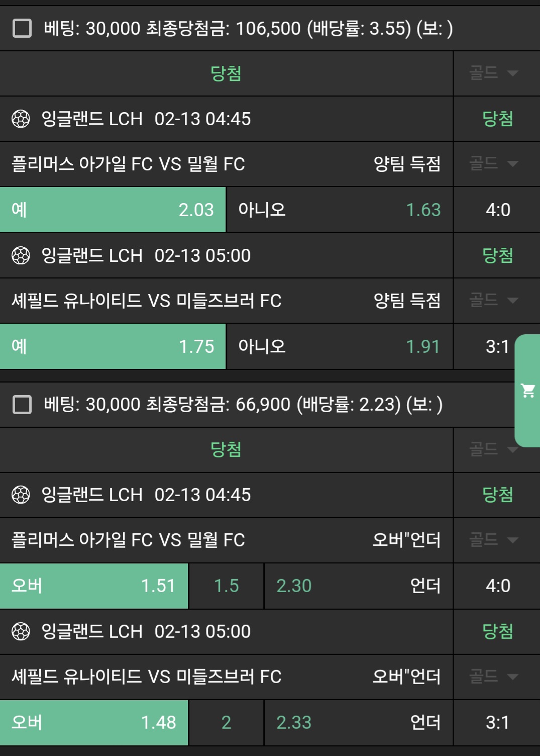Screen dimensions: 540x756
Task: Select the 언더 2.33 option
Action: (x=359, y=722)
